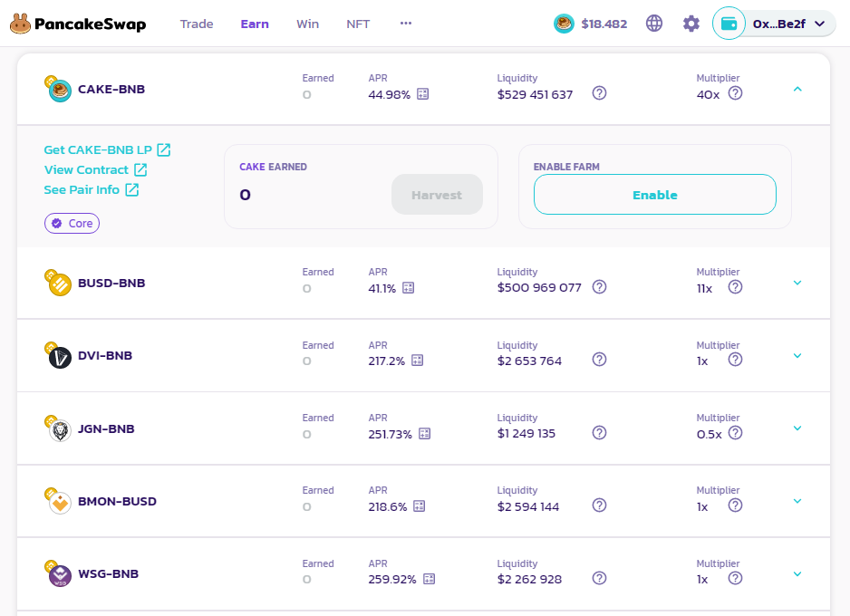The height and width of the screenshot is (616, 850).
Task: Open the settings gear icon
Action: [x=691, y=24]
